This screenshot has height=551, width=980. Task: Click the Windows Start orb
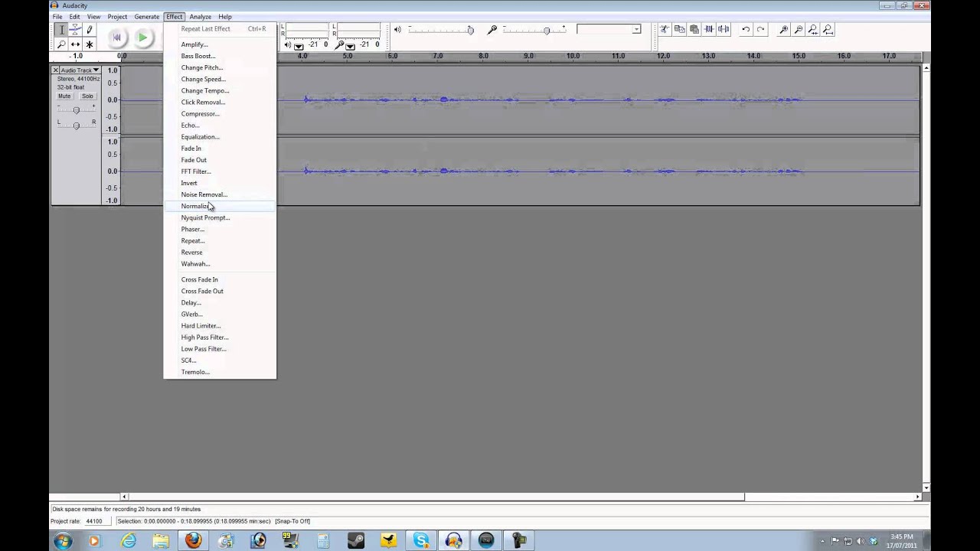click(x=63, y=541)
